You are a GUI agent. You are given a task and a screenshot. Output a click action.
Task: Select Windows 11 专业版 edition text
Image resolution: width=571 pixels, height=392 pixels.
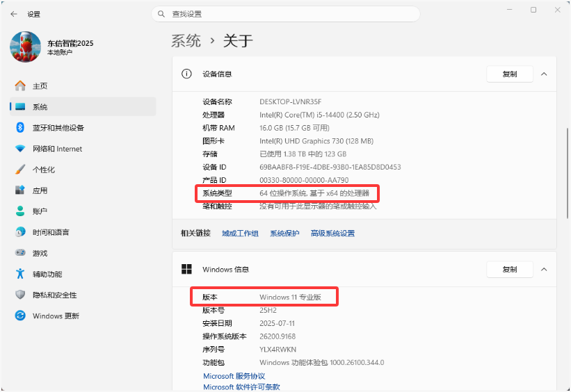(x=290, y=297)
